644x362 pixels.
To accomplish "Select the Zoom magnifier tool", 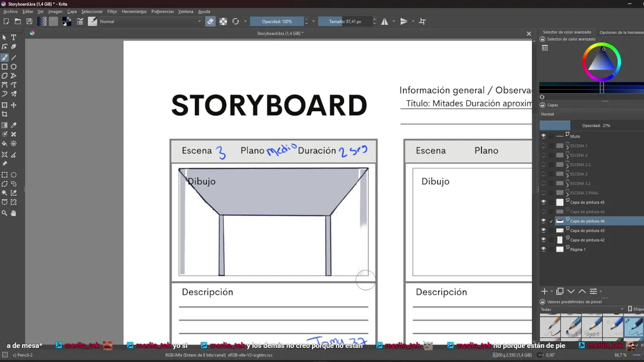I will pos(5,213).
